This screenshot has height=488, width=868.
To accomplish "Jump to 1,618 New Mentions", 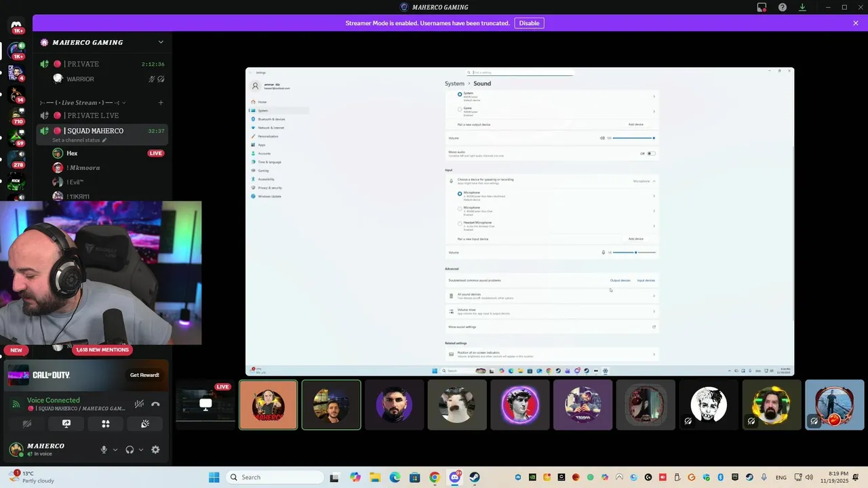I will point(102,350).
